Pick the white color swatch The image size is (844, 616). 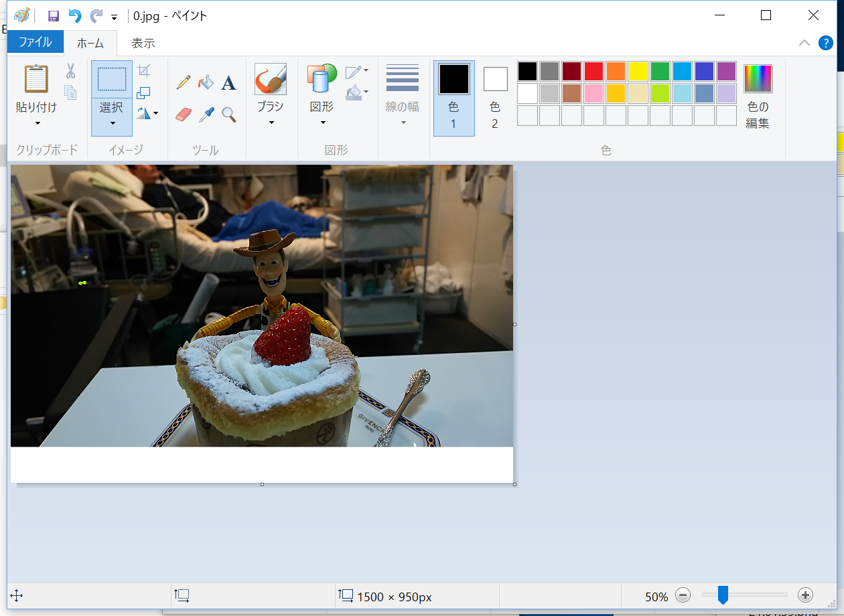coord(528,93)
